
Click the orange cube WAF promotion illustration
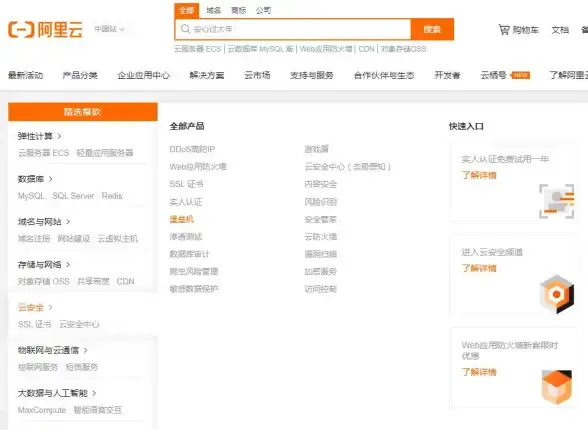pyautogui.click(x=557, y=387)
